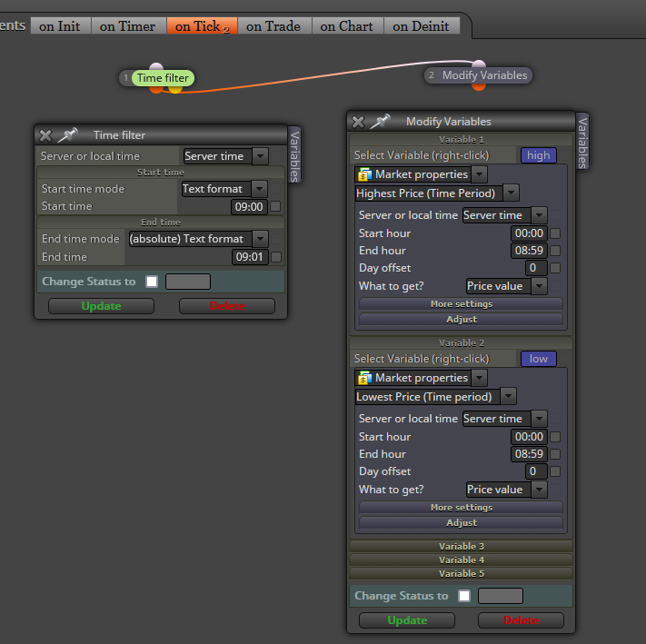This screenshot has width=646, height=644.
Task: Click the orange output dot under Modify Variables node
Action: point(478,86)
